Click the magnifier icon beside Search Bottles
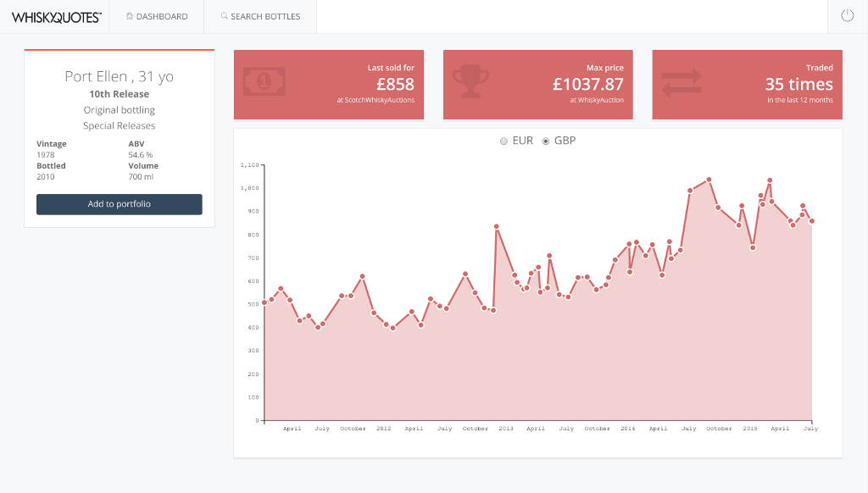The width and height of the screenshot is (868, 493). pos(224,16)
